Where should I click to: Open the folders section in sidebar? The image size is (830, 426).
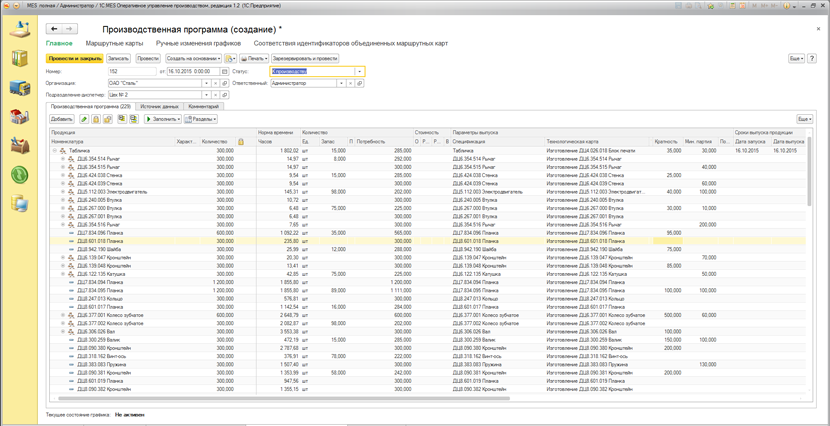click(x=20, y=58)
